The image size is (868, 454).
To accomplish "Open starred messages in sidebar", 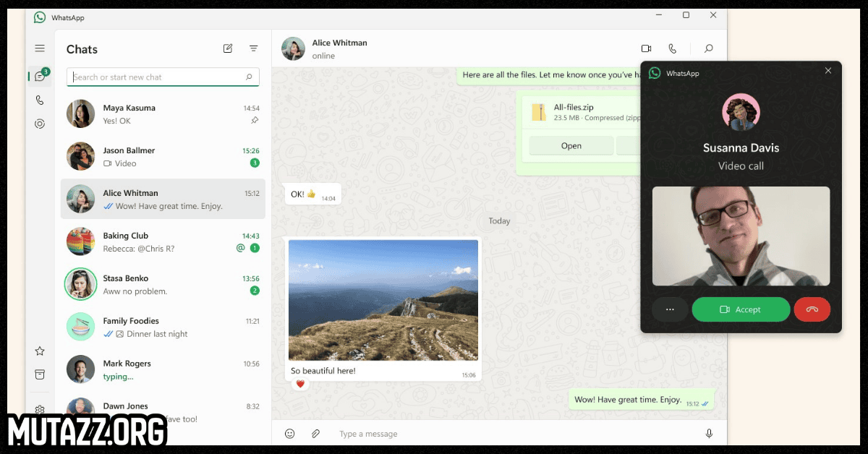I will tap(40, 351).
